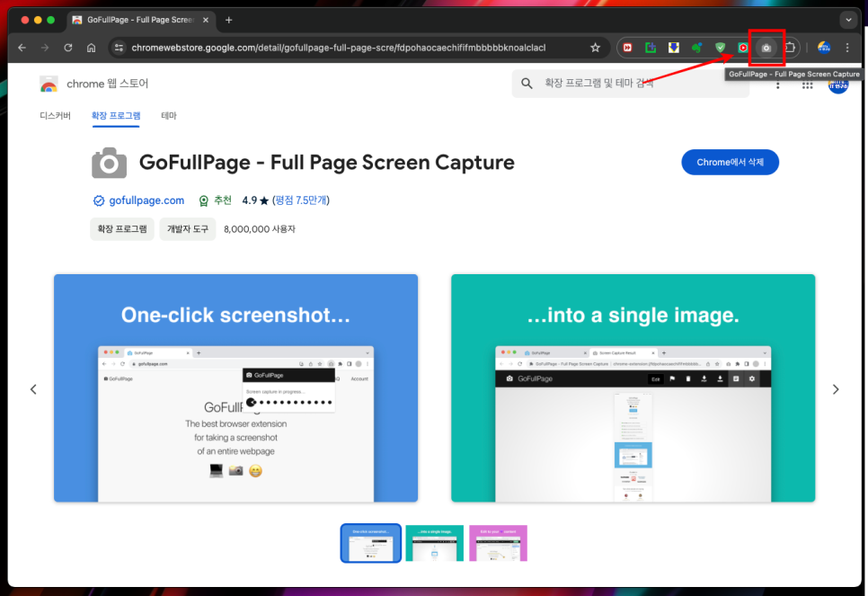Image resolution: width=868 pixels, height=596 pixels.
Task: Open the Google apps grid
Action: point(808,85)
